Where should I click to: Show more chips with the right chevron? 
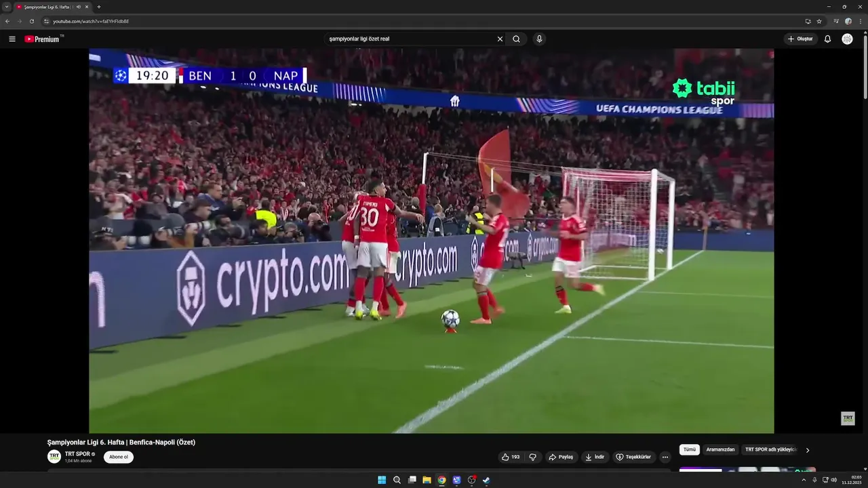(808, 450)
